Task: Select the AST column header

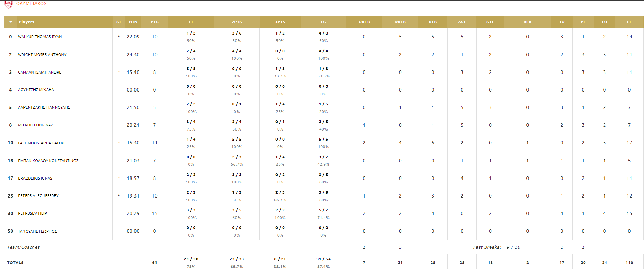Action: pos(462,22)
